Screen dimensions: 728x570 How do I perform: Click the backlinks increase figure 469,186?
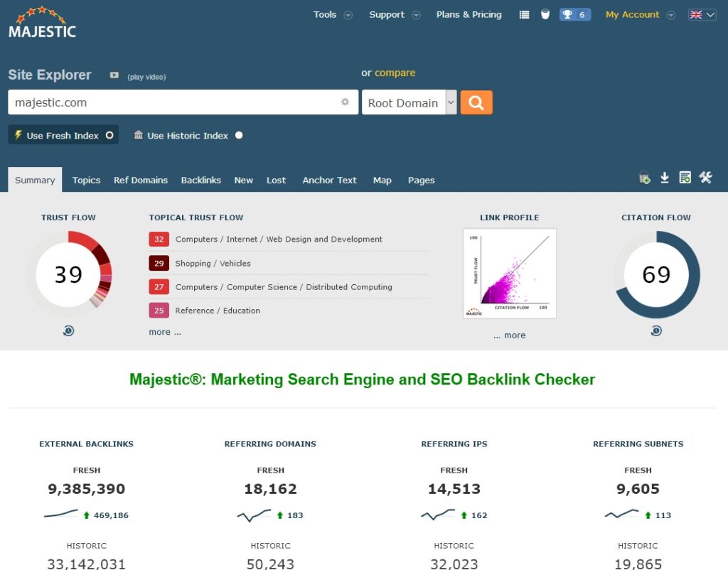coord(111,515)
